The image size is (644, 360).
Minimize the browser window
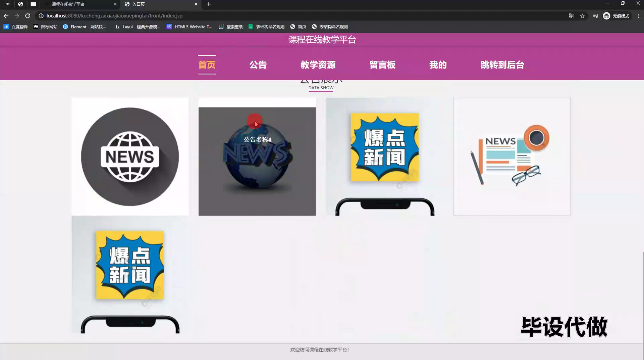point(607,3)
